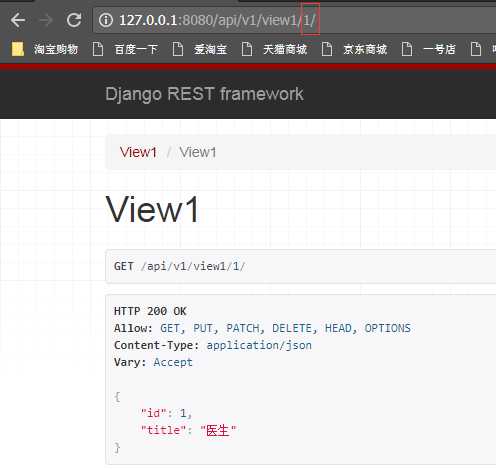Viewport: 496px width, 469px height.
Task: Click the Allow header line
Action: pyautogui.click(x=262, y=328)
